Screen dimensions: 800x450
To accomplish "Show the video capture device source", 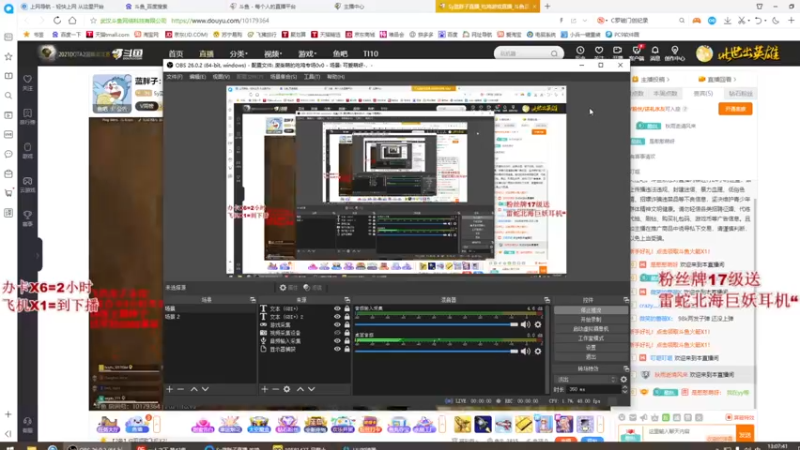I will pyautogui.click(x=337, y=333).
